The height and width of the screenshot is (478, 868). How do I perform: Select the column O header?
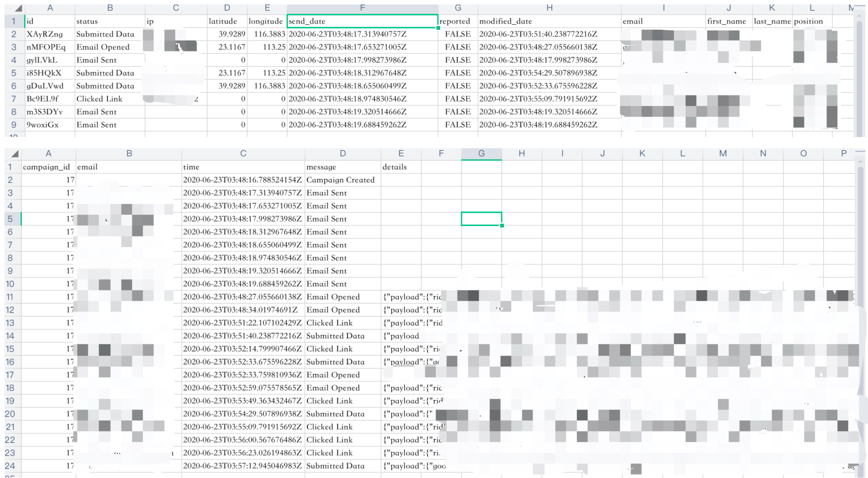pos(803,154)
